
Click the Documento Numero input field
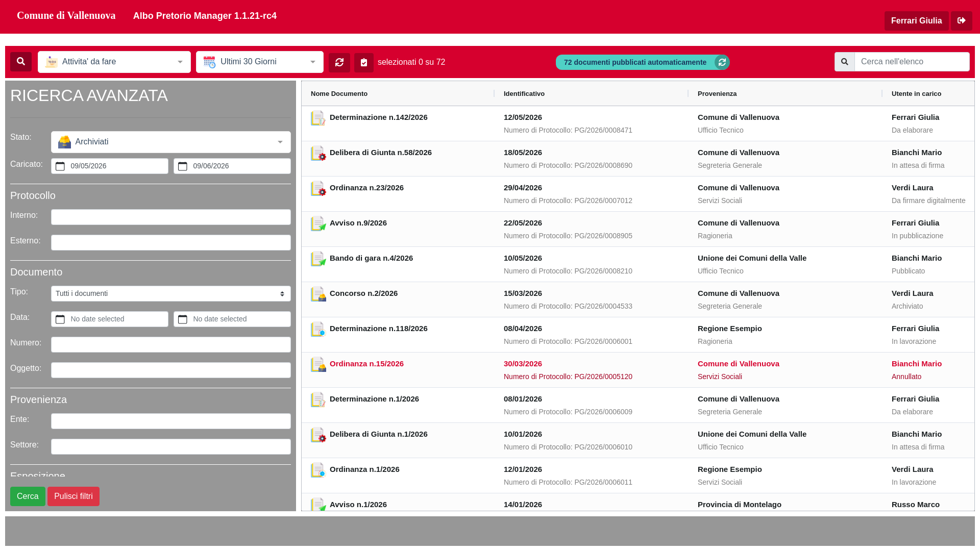coord(171,344)
